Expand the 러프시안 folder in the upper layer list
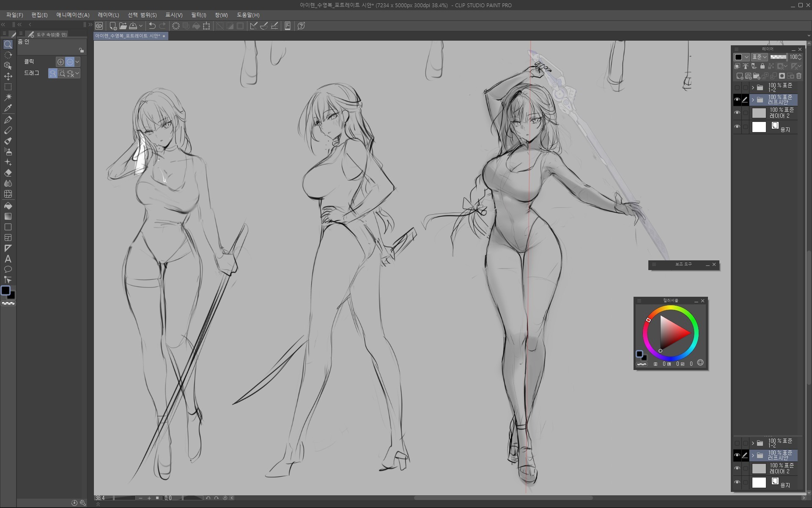The width and height of the screenshot is (812, 508). click(753, 100)
